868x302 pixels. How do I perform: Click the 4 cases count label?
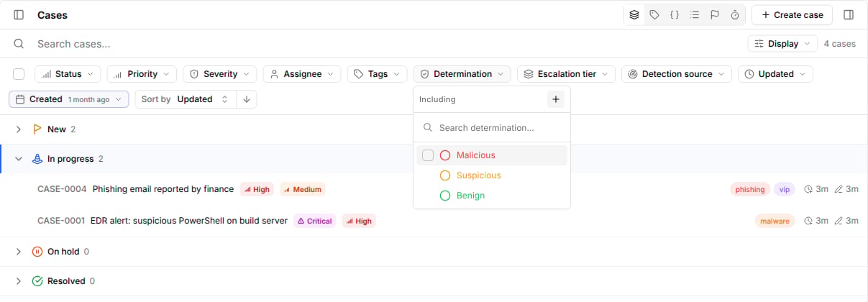coord(839,44)
